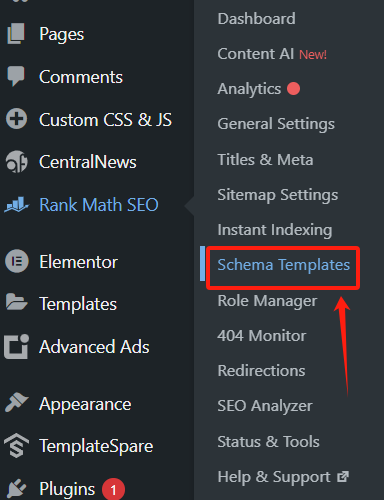The image size is (384, 500).
Task: Click the Rank Math SEO chart icon
Action: coord(16,205)
